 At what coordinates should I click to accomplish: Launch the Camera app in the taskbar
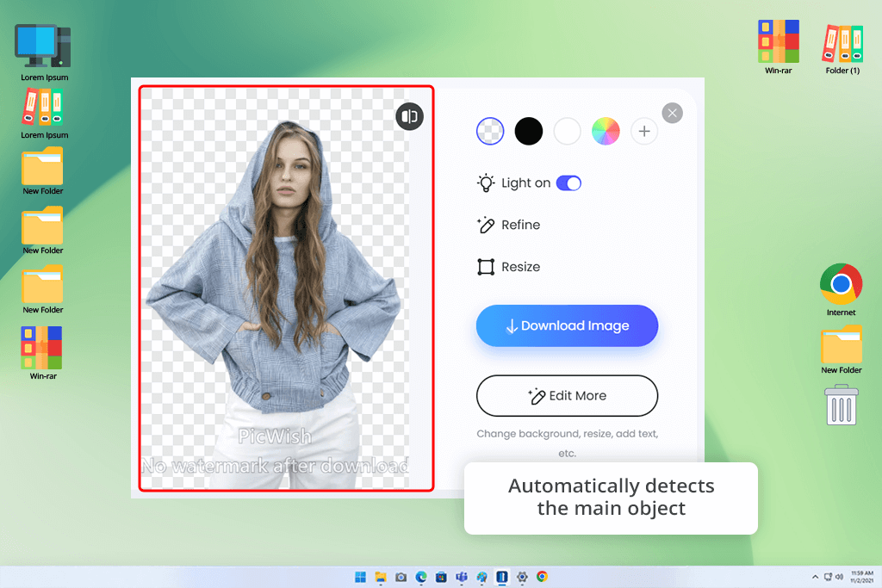pos(401,577)
